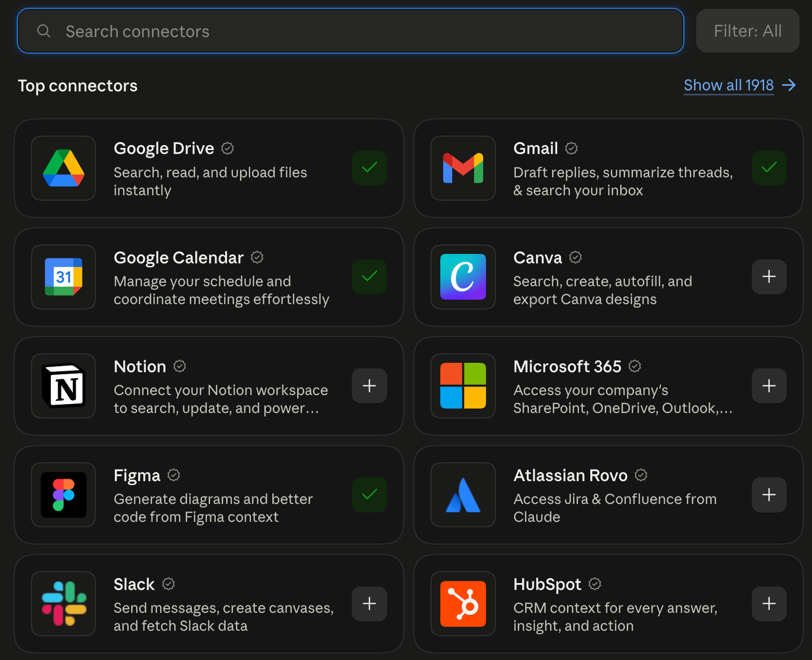Select the Slack connector title
The image size is (812, 660).
tap(134, 584)
